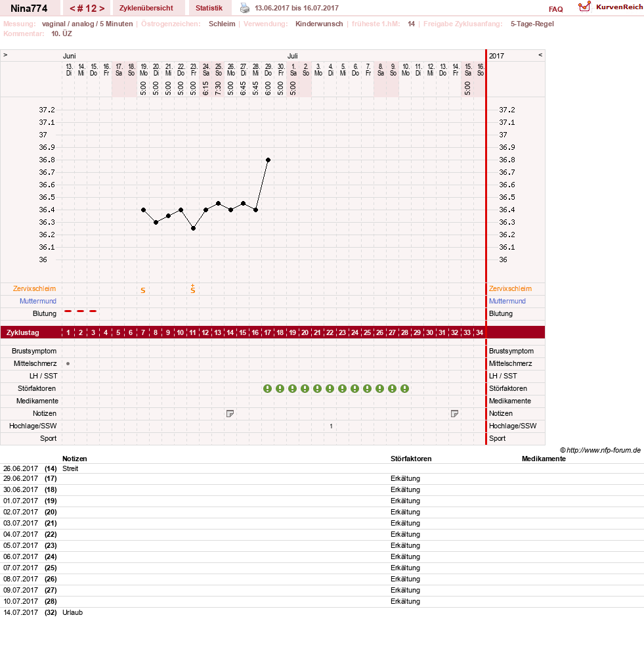Image resolution: width=644 pixels, height=655 pixels.
Task: Click the Muttermund label on right side
Action: 507,301
